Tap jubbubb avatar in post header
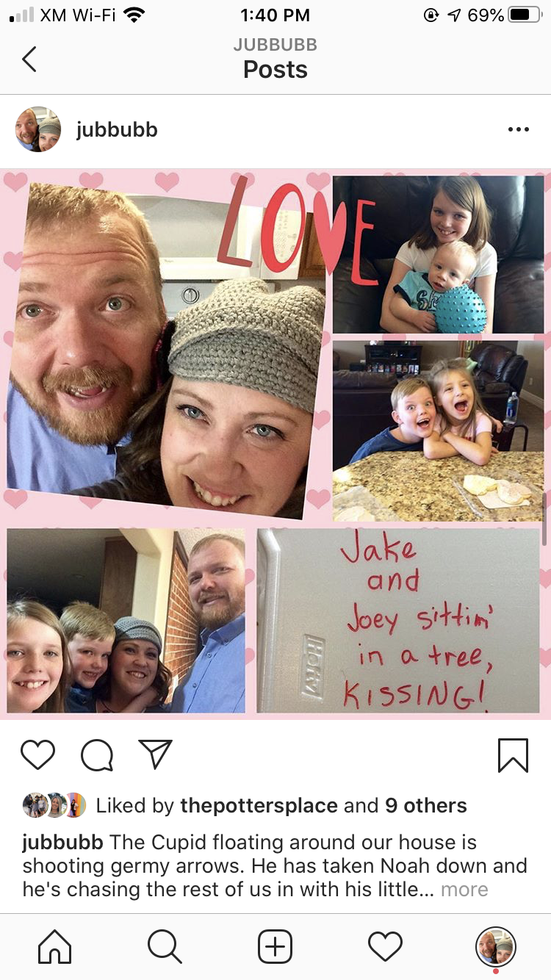Viewport: 551px width, 980px height. tap(38, 130)
